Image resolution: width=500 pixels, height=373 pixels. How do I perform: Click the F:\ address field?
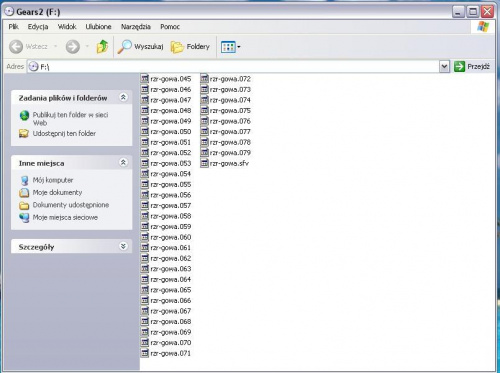pos(233,67)
